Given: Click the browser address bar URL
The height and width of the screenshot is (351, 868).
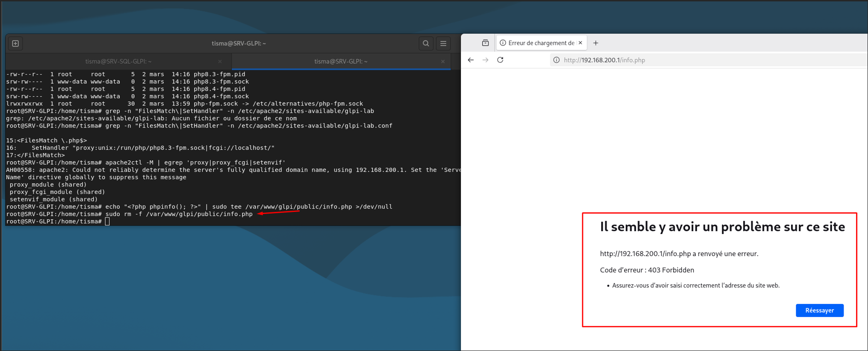Looking at the screenshot, I should click(604, 60).
